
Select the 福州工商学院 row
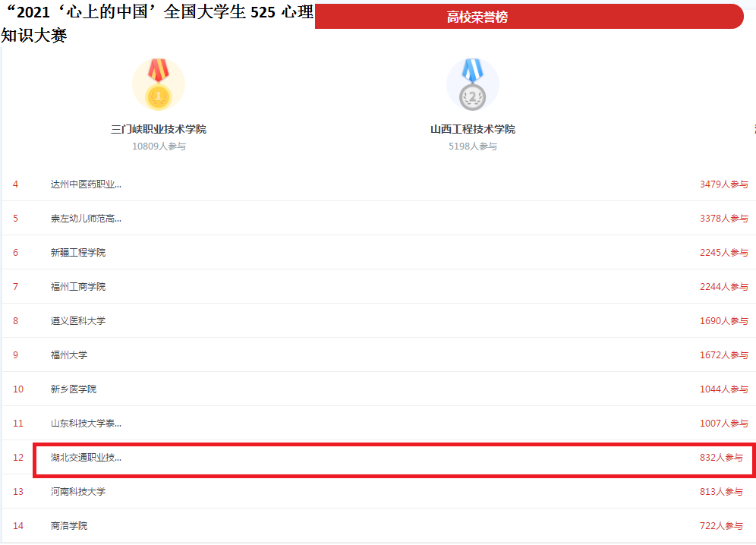[x=379, y=287]
